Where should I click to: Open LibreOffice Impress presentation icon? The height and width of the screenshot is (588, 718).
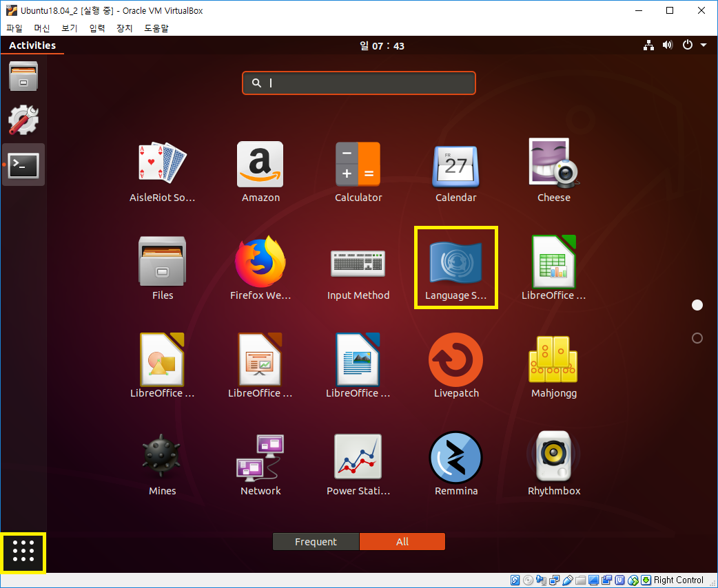[260, 366]
